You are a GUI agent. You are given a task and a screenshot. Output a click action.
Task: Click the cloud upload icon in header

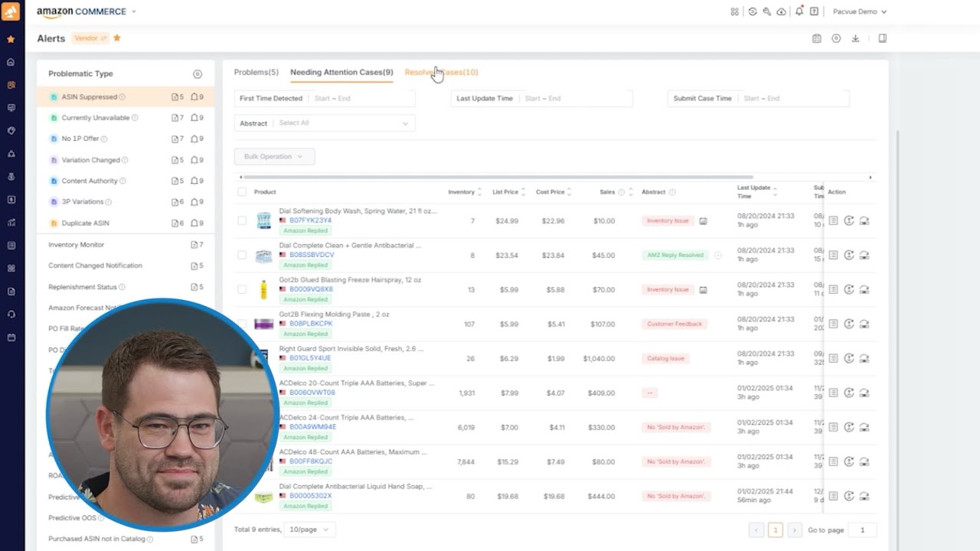[781, 11]
